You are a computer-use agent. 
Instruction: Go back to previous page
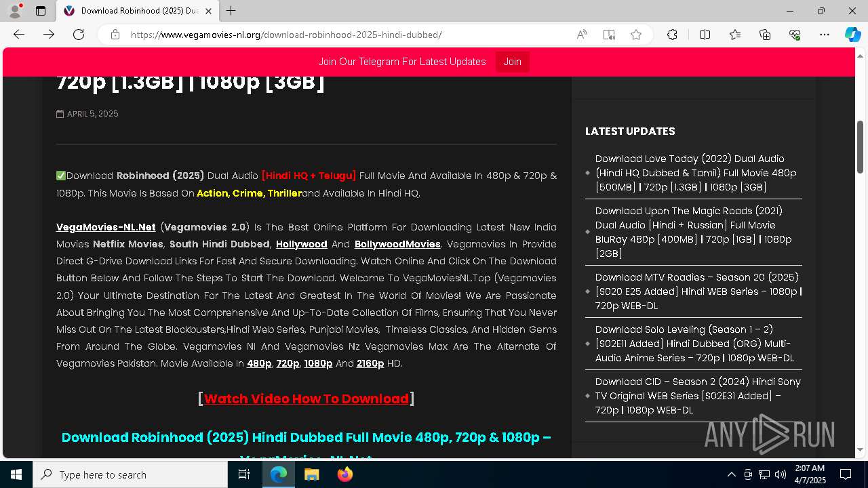pyautogui.click(x=19, y=35)
